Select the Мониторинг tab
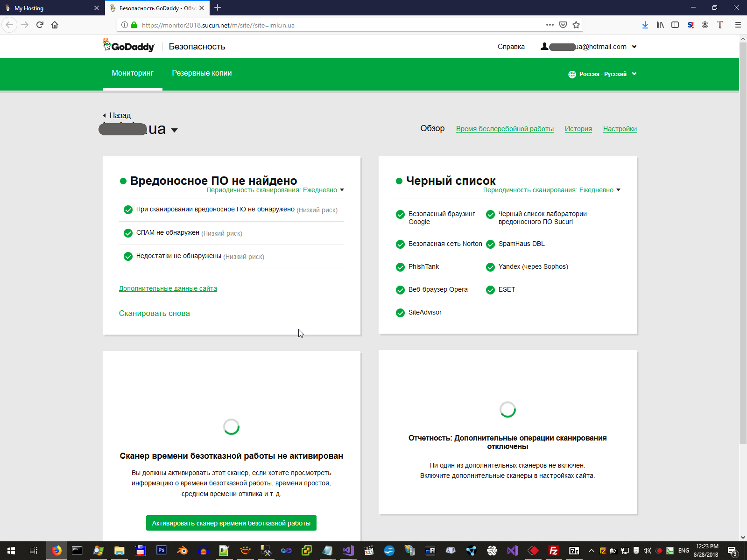 133,73
